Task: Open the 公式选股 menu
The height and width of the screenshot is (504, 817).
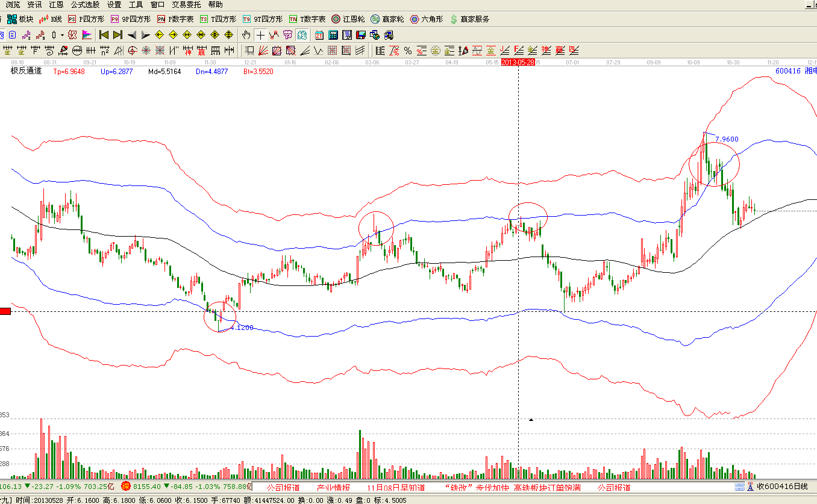Action: pos(85,5)
